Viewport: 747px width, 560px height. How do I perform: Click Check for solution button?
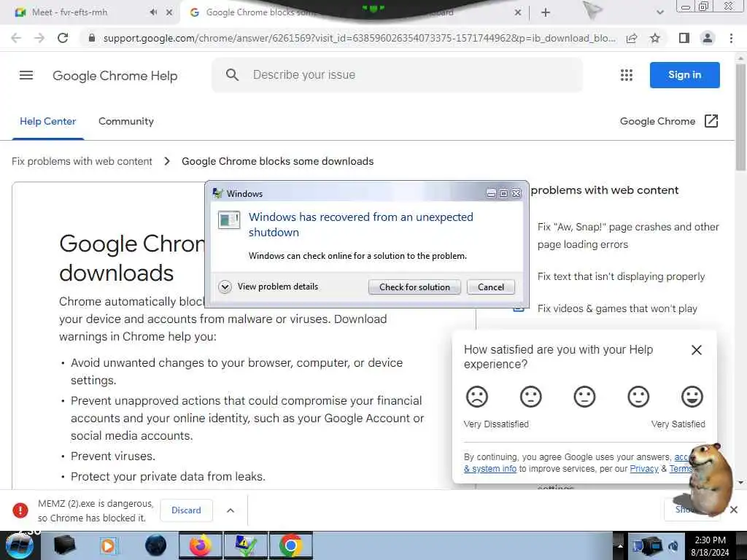[414, 287]
